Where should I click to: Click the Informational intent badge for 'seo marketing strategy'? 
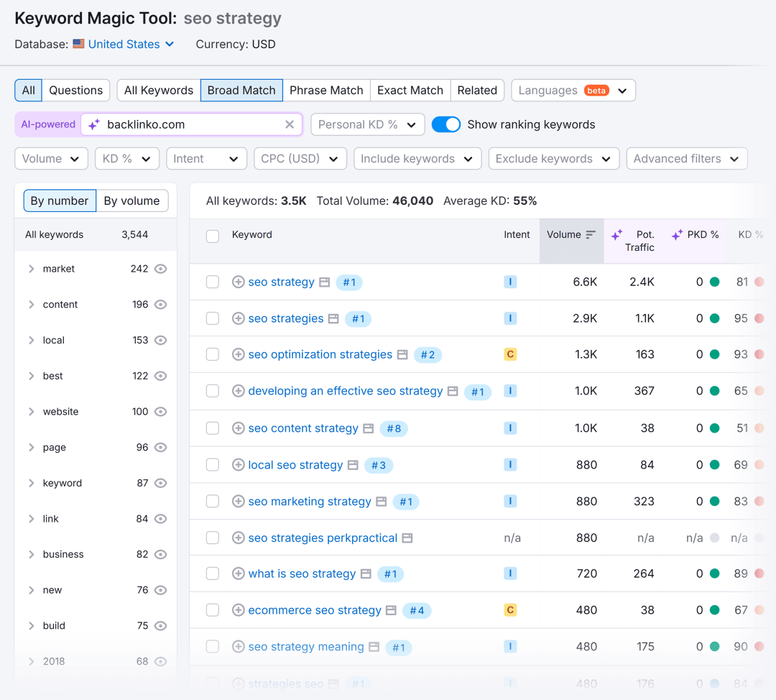[x=510, y=501]
